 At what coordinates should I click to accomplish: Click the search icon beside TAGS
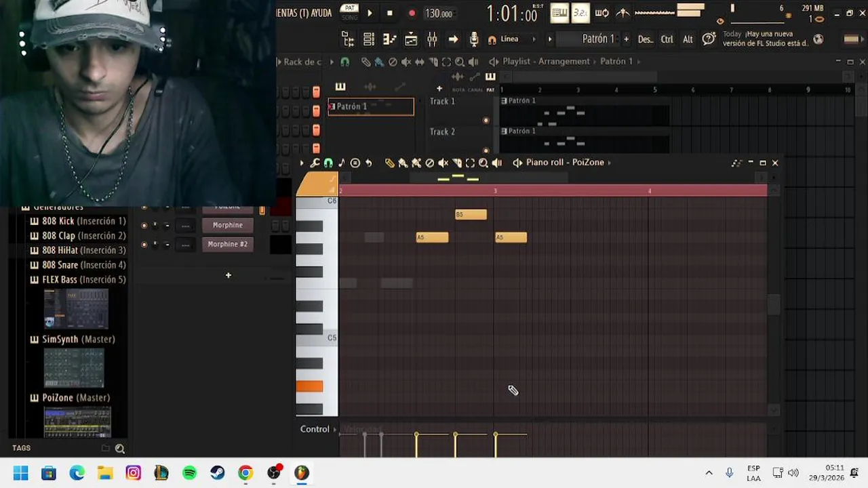(x=120, y=448)
